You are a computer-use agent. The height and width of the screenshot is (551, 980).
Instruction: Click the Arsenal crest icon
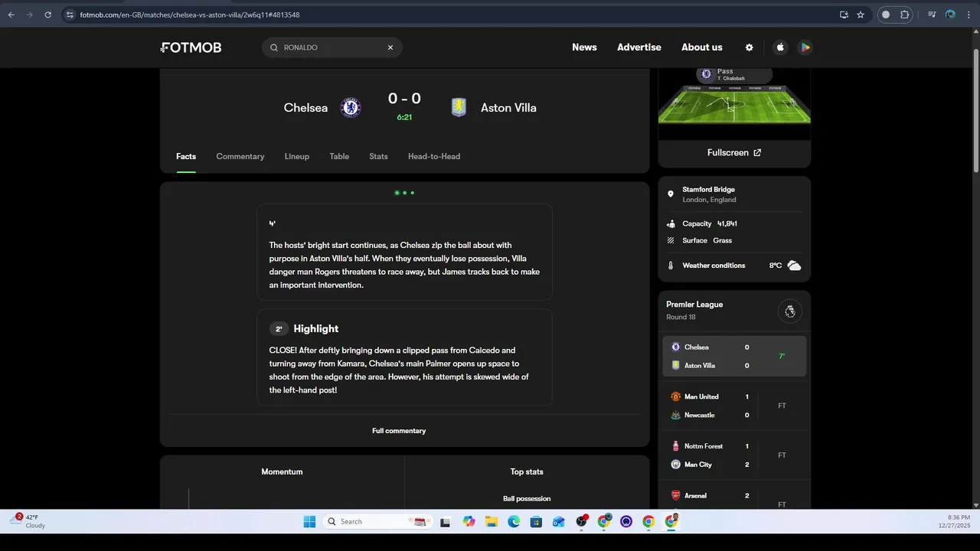pyautogui.click(x=675, y=496)
